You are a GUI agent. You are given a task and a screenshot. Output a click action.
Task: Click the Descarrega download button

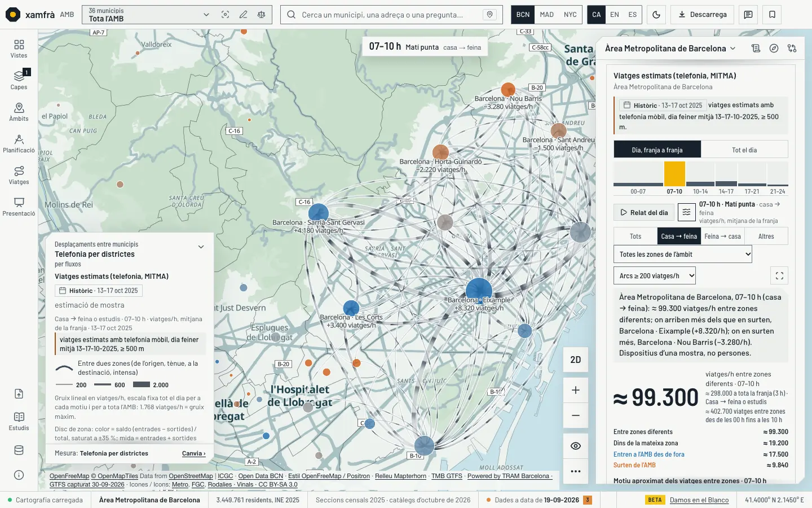[x=703, y=15]
